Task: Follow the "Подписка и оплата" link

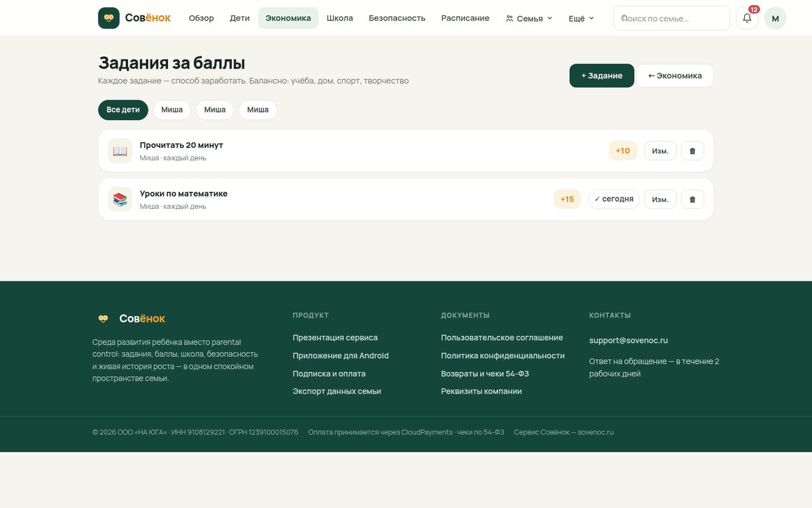Action: [329, 373]
